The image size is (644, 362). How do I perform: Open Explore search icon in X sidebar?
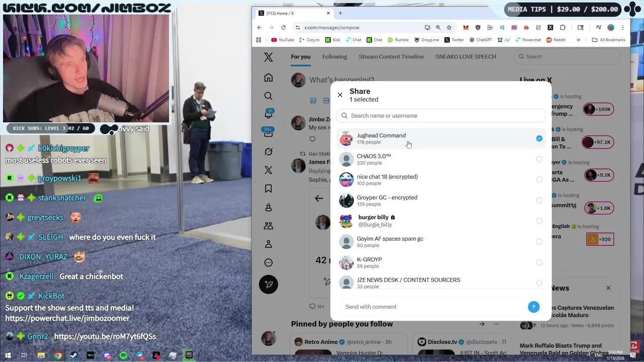(x=268, y=96)
